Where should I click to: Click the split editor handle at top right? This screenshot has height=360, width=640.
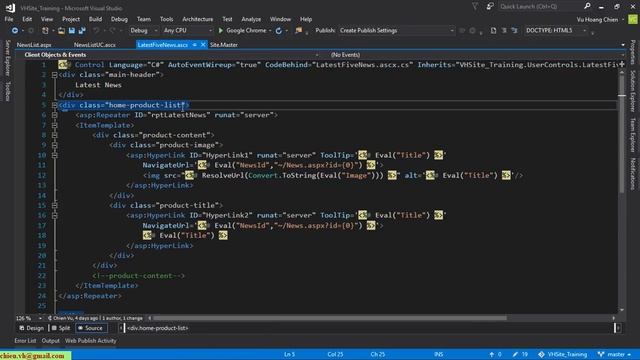point(622,64)
